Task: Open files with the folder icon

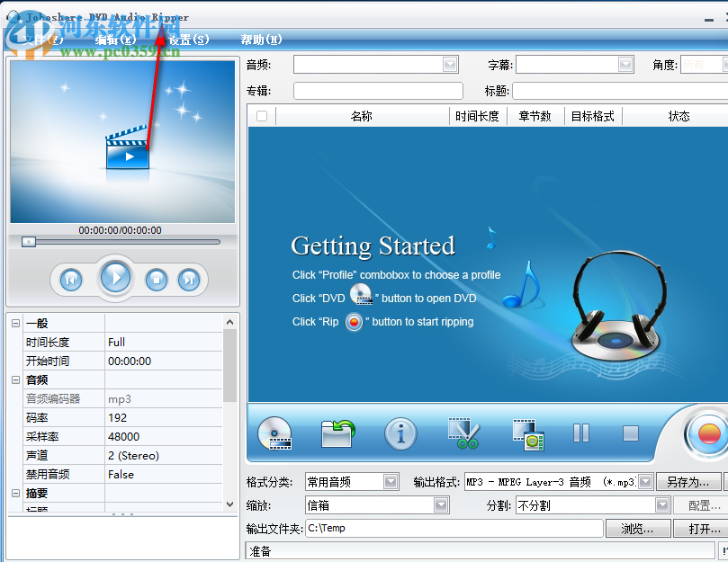Action: point(337,434)
